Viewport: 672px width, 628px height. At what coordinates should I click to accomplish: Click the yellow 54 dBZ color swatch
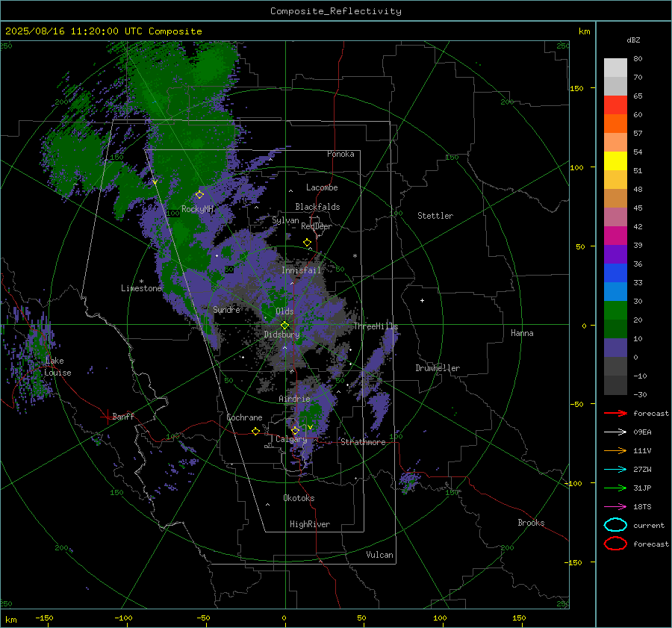(x=615, y=161)
